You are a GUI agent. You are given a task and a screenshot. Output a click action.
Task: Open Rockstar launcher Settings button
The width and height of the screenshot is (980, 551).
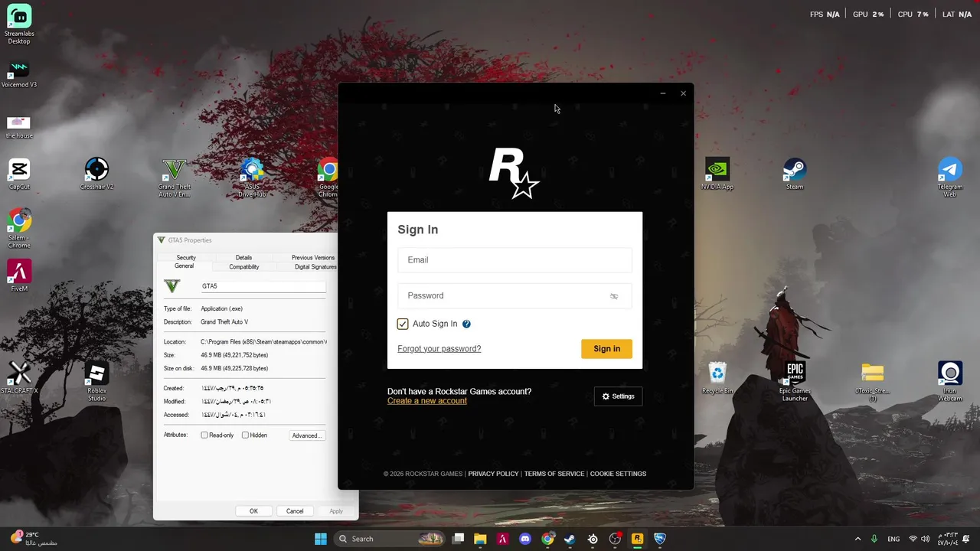tap(618, 396)
